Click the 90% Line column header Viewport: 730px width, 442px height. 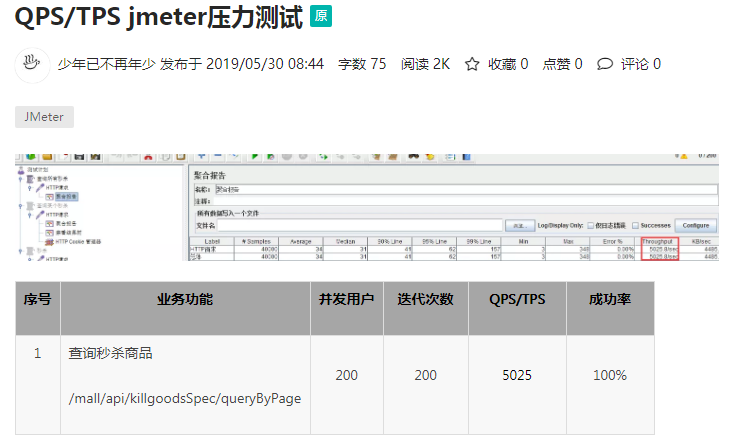[x=390, y=241]
